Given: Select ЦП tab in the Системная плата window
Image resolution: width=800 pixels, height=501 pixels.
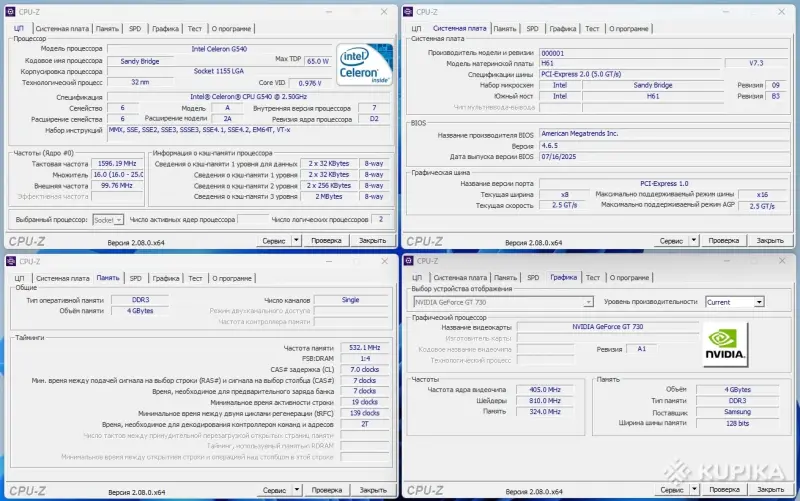Looking at the screenshot, I should [416, 29].
